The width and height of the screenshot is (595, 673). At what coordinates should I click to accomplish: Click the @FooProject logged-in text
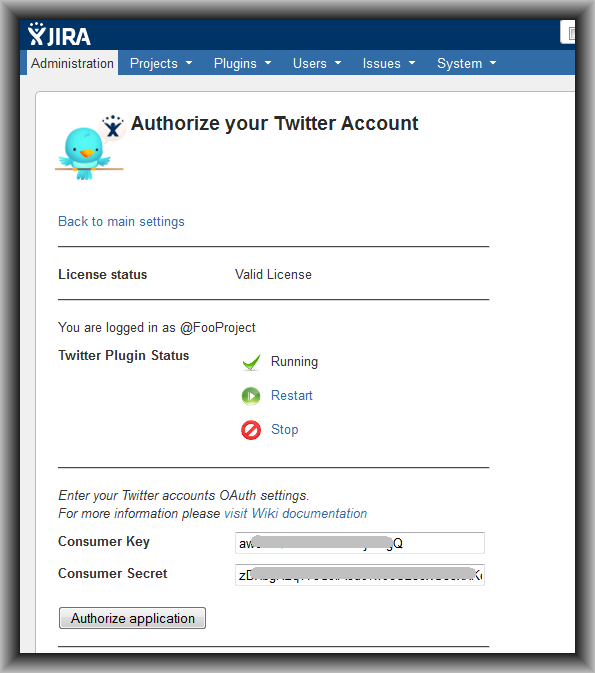(x=218, y=327)
